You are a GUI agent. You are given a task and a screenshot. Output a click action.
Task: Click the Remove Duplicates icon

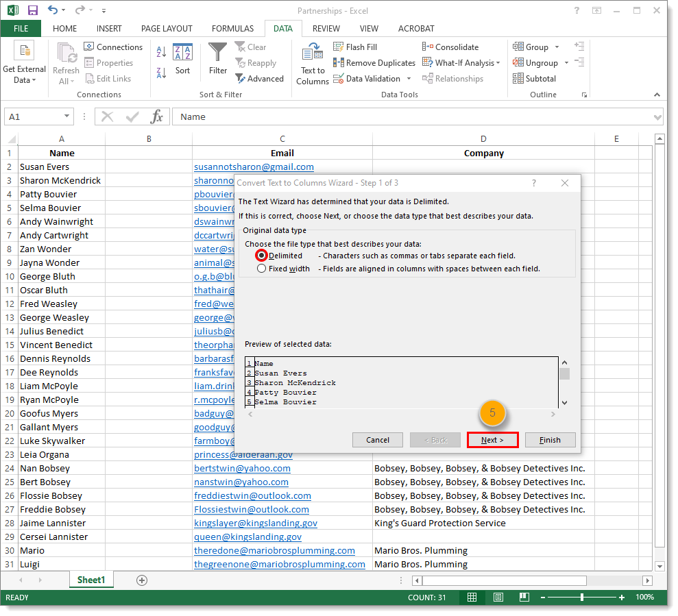pos(339,63)
